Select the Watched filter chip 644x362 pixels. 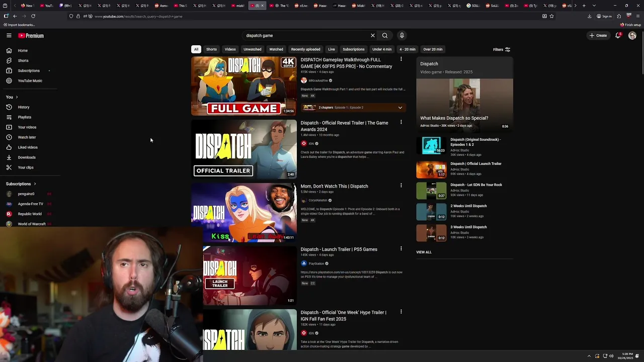pyautogui.click(x=276, y=49)
